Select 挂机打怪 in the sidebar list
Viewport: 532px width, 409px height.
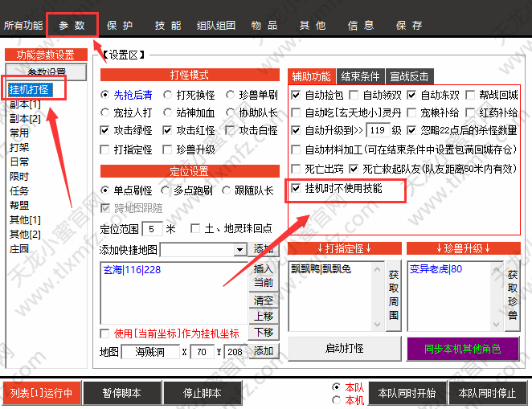[29, 90]
